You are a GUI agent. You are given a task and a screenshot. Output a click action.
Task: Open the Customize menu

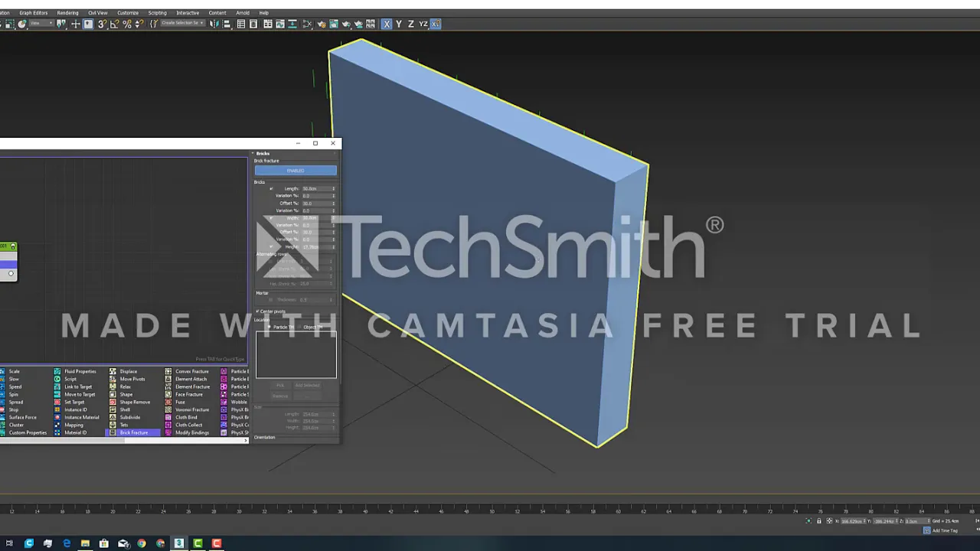(128, 13)
